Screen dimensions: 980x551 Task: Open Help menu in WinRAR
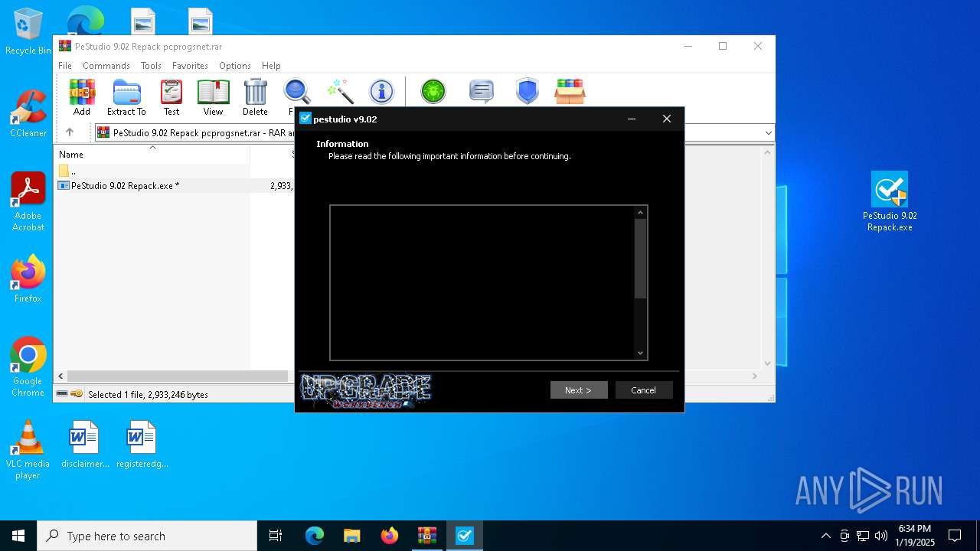coord(271,66)
